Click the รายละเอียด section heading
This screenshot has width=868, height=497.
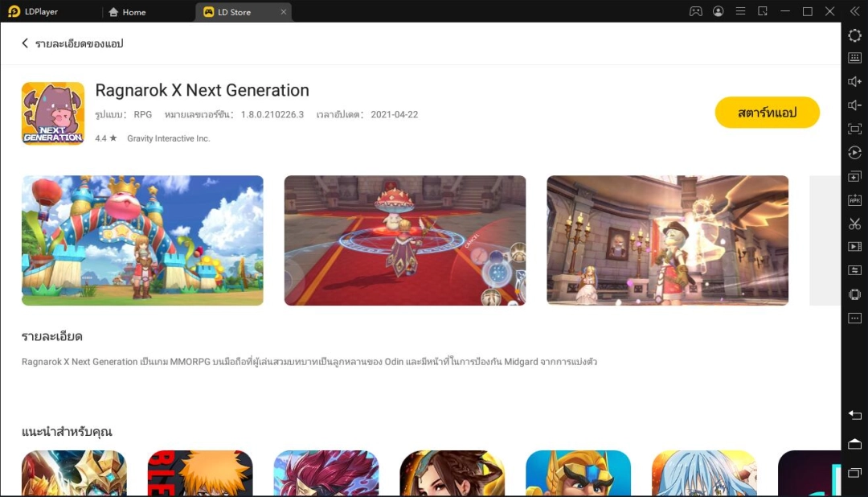pos(52,336)
